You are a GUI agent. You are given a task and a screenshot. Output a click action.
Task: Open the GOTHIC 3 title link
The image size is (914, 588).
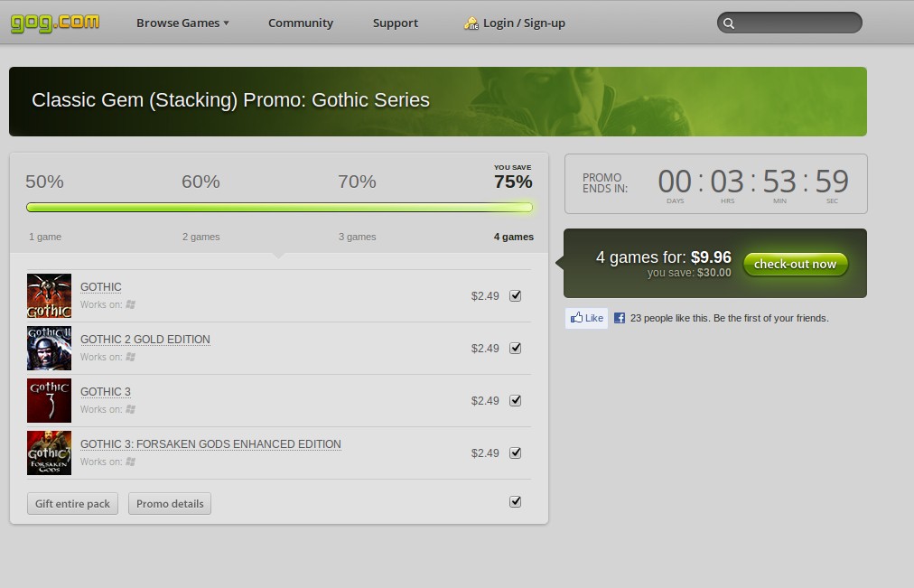tap(106, 392)
